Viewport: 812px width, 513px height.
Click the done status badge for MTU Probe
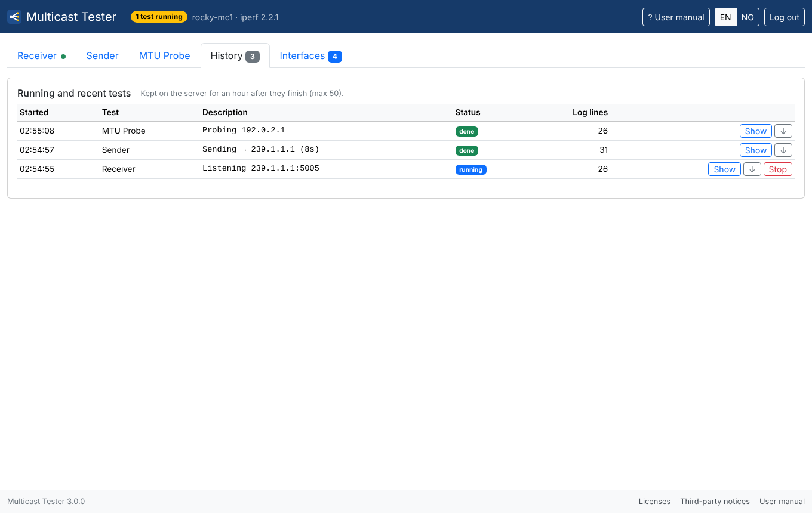tap(467, 131)
